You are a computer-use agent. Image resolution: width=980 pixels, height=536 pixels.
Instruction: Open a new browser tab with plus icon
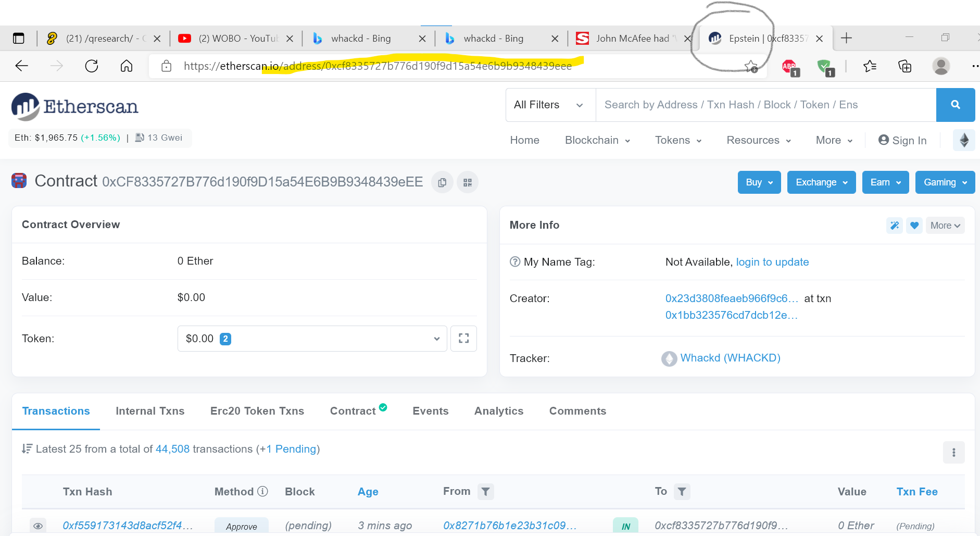pos(847,38)
